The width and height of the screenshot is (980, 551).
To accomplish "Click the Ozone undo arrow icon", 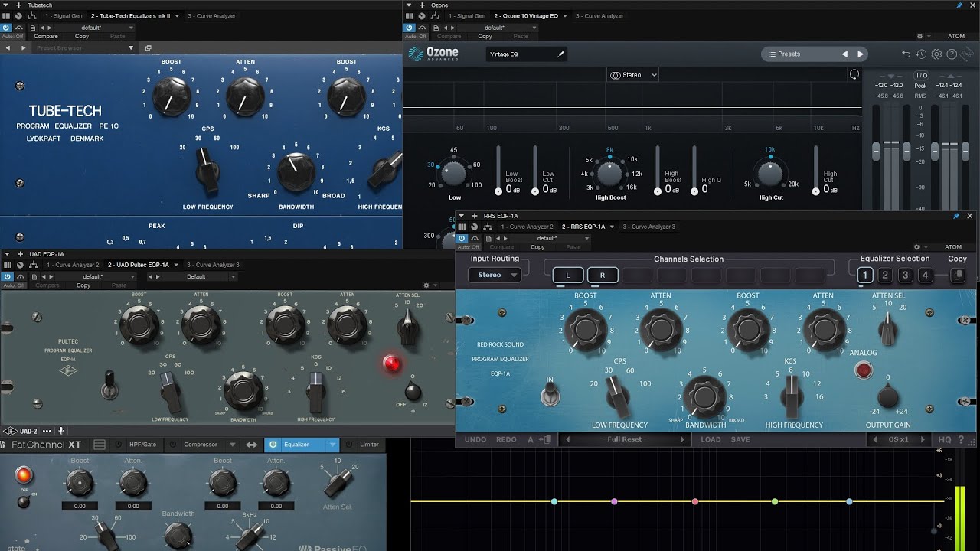I will [x=906, y=54].
